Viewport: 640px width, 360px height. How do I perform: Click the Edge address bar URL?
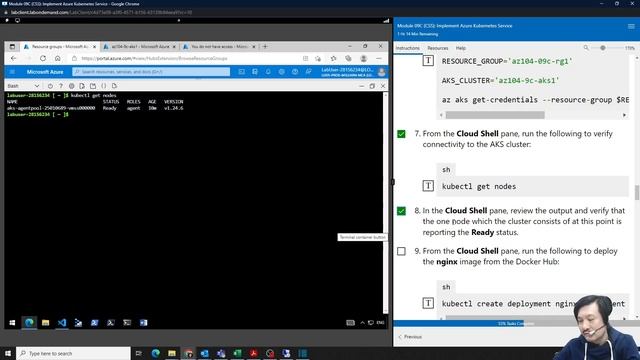tap(154, 58)
